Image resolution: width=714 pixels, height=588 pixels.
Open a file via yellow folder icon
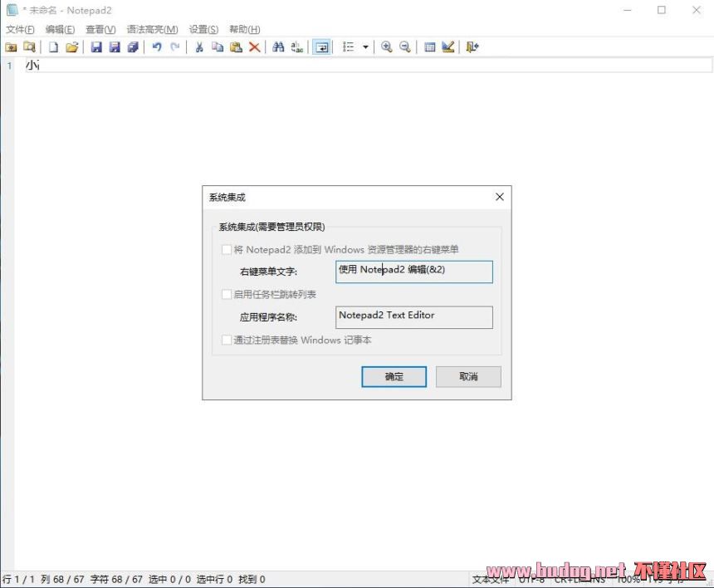(x=71, y=47)
